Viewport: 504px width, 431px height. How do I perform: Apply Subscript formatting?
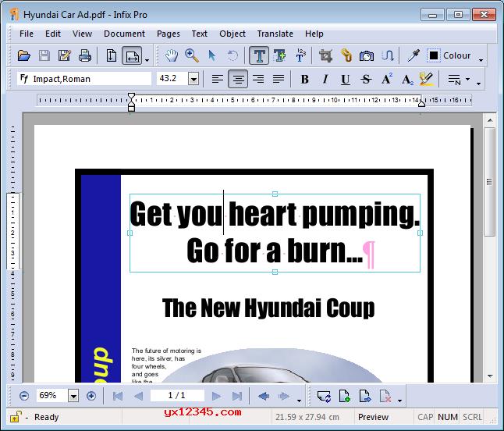tap(407, 80)
